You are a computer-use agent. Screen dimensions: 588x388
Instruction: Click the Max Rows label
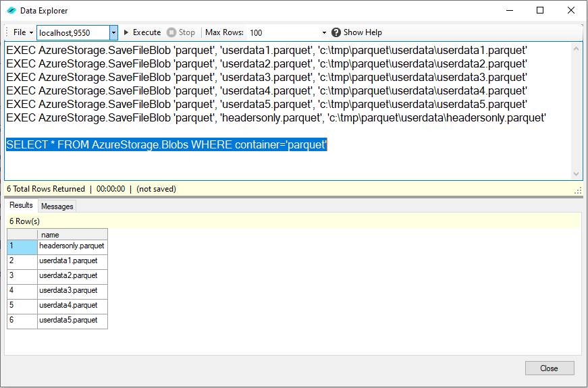[x=224, y=32]
